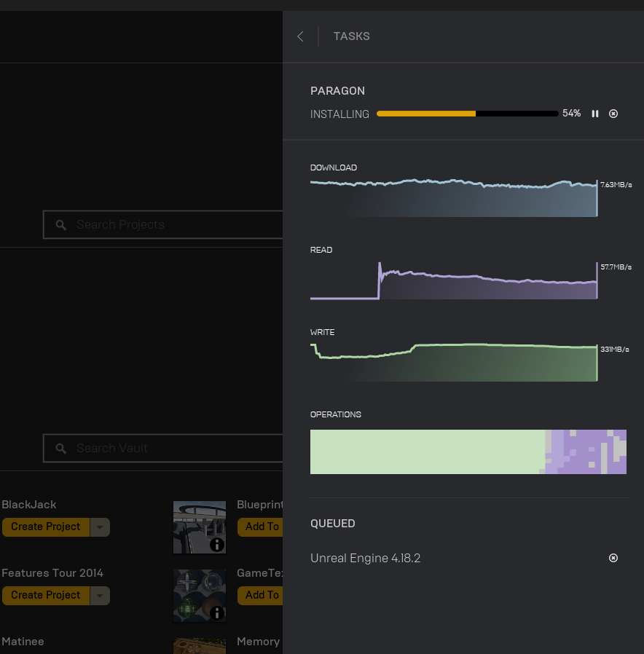Click the Operations block map

coord(468,452)
